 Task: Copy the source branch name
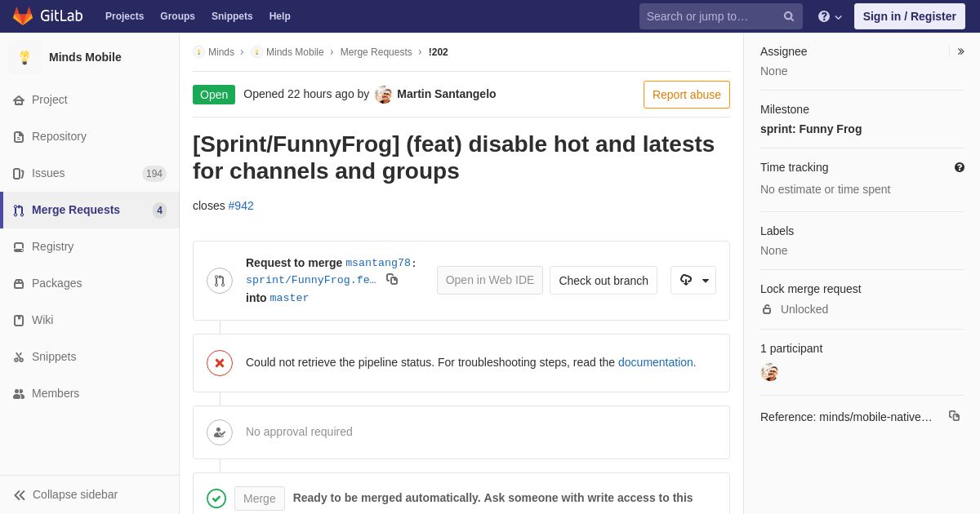pos(392,279)
